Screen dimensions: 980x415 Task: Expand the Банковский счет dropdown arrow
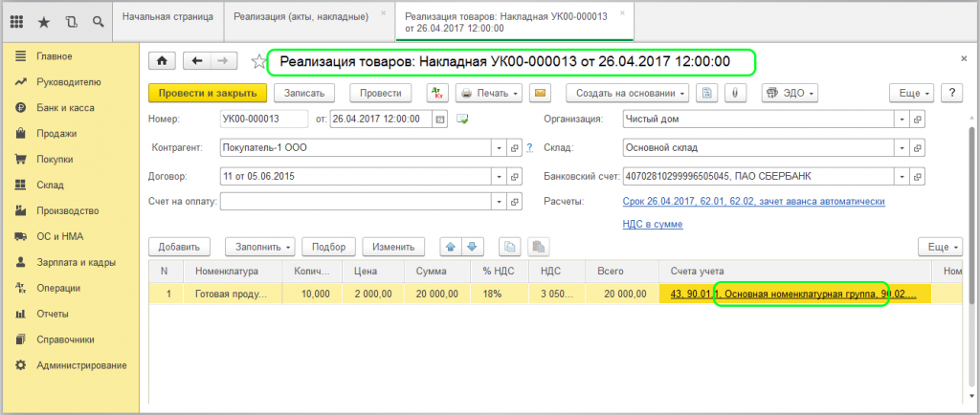click(x=902, y=177)
